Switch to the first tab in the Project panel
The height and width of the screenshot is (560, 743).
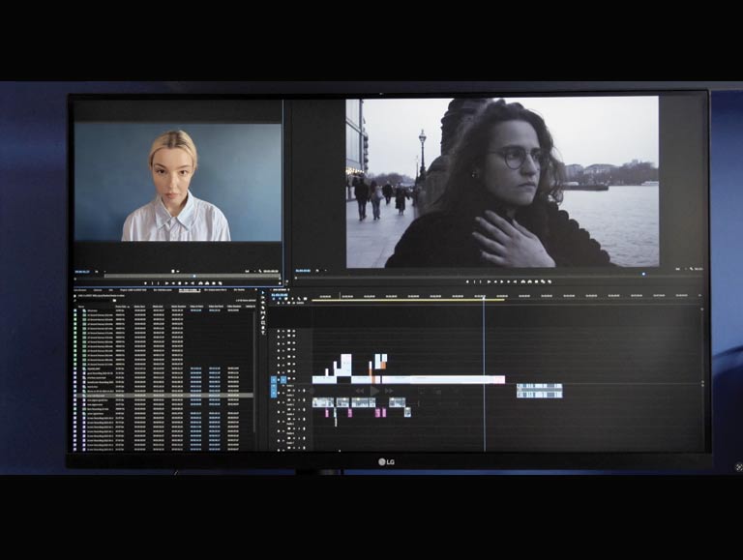tap(80, 289)
